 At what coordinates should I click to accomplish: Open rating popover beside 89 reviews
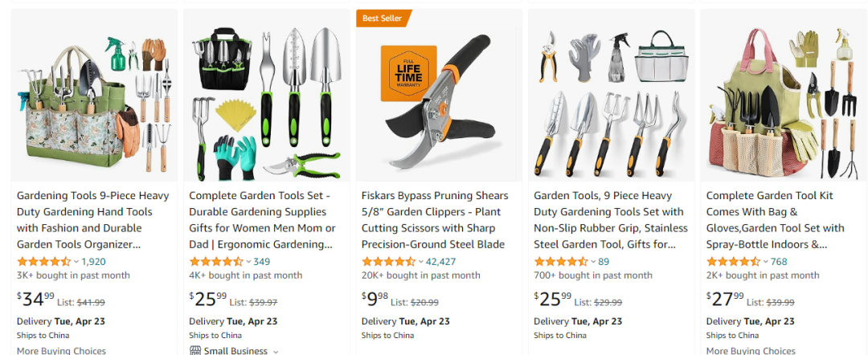[x=593, y=262]
